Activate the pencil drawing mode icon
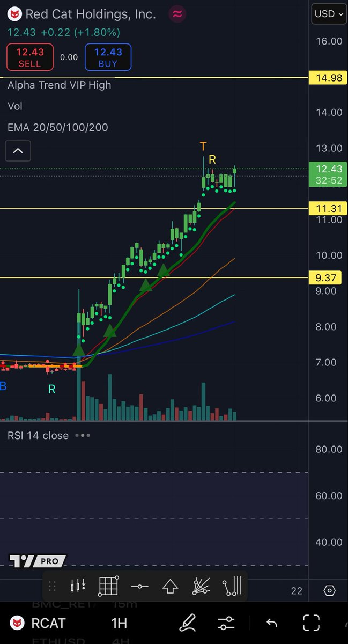Screen dimensions: 348x644 point(187,623)
